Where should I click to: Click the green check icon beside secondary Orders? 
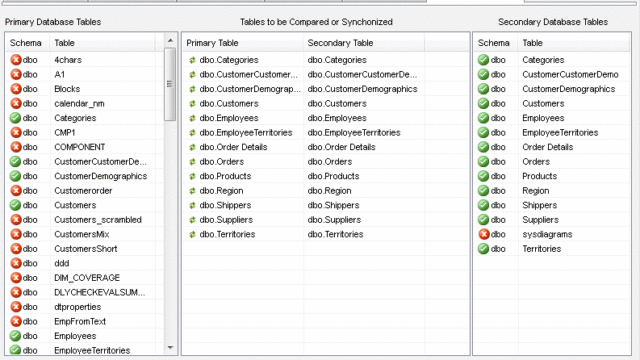tap(484, 162)
